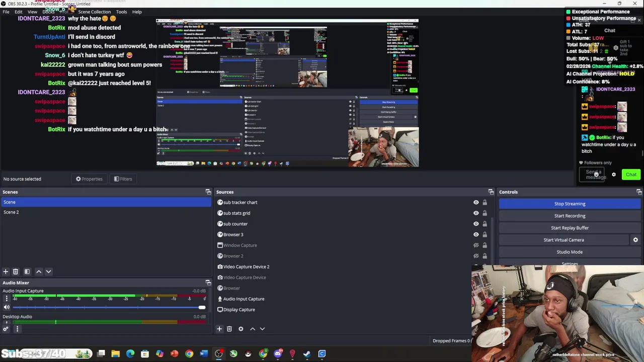Open File Explorer from the taskbar
The image size is (644, 362).
tap(115, 354)
